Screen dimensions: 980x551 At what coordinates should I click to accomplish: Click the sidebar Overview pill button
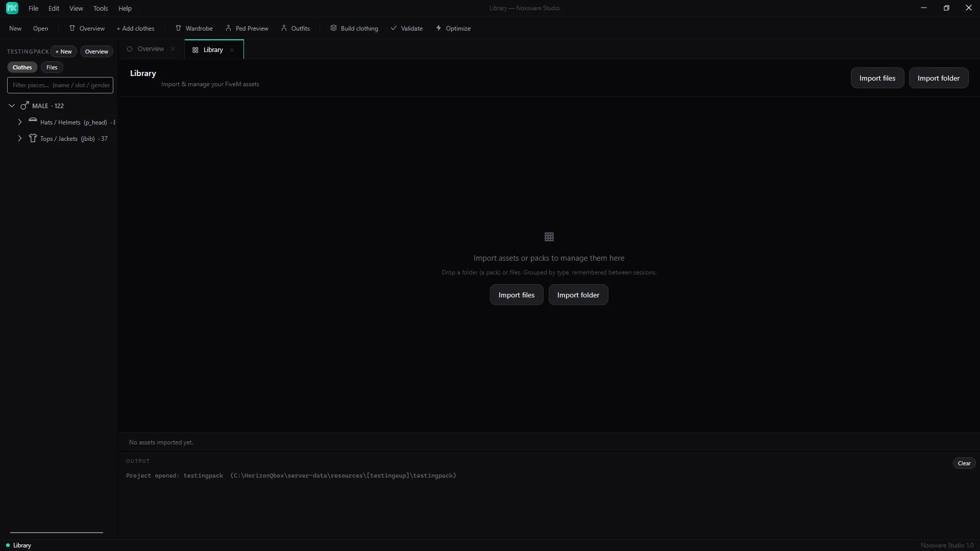point(96,52)
